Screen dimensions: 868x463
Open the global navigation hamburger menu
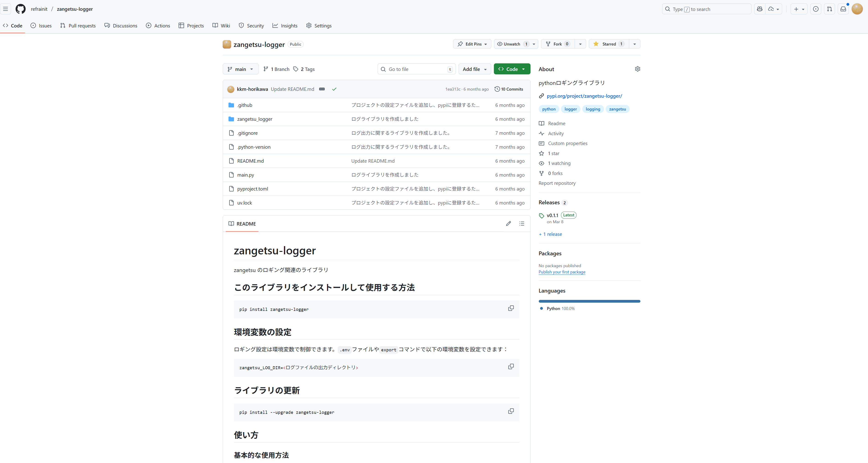coord(6,9)
